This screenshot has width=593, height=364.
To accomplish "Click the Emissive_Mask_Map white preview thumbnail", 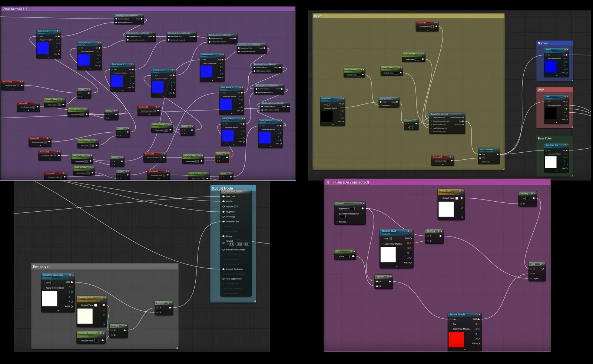I will 50,299.
